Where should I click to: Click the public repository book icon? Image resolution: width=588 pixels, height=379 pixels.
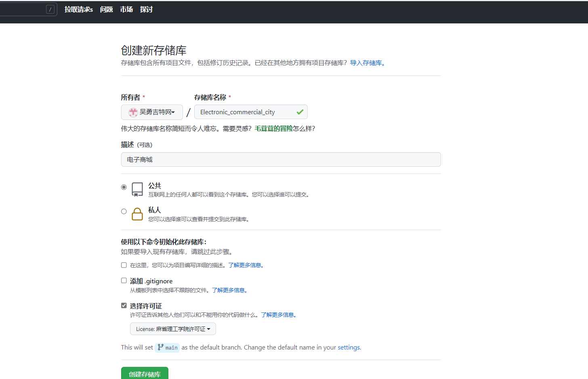pyautogui.click(x=137, y=189)
